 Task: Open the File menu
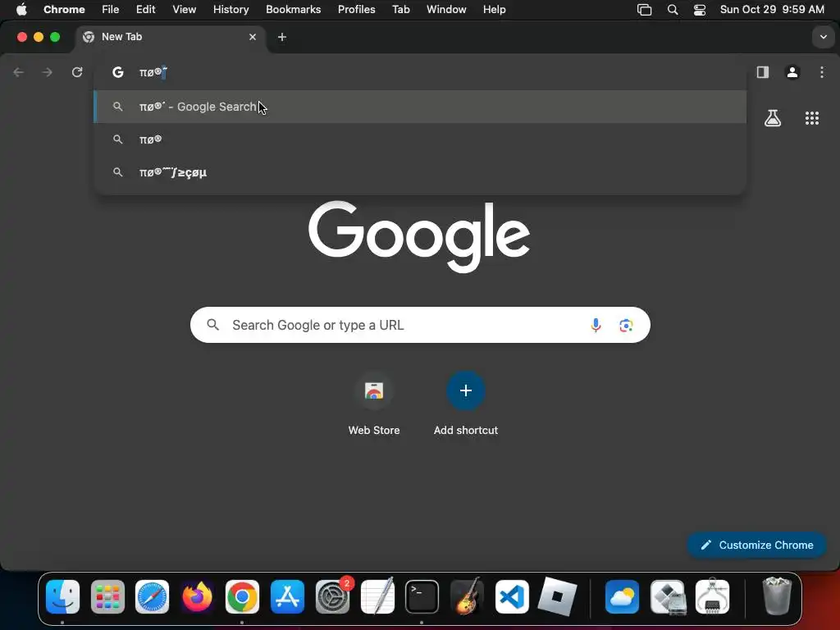(x=111, y=9)
